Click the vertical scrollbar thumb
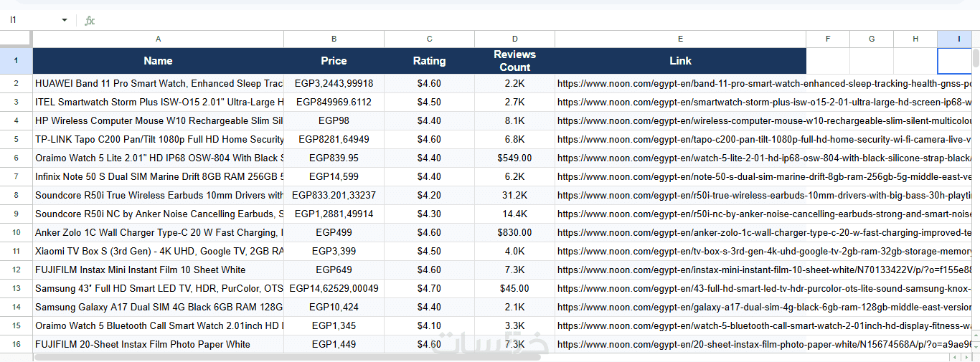 point(976,57)
